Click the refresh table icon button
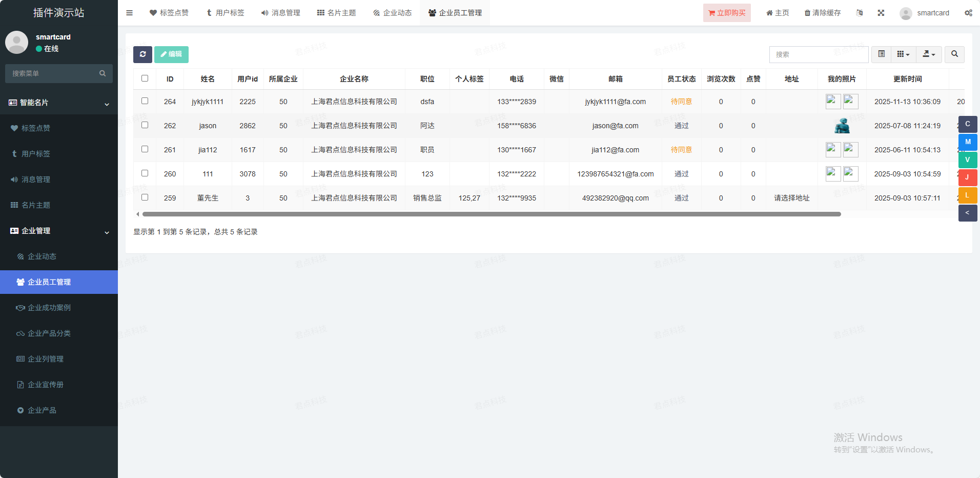The width and height of the screenshot is (980, 478). tap(142, 54)
